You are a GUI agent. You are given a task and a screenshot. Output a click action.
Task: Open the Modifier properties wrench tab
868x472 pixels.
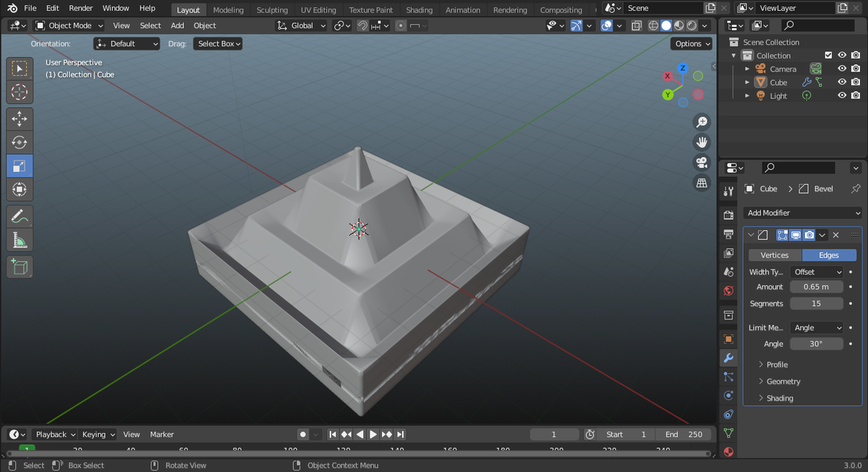(728, 358)
